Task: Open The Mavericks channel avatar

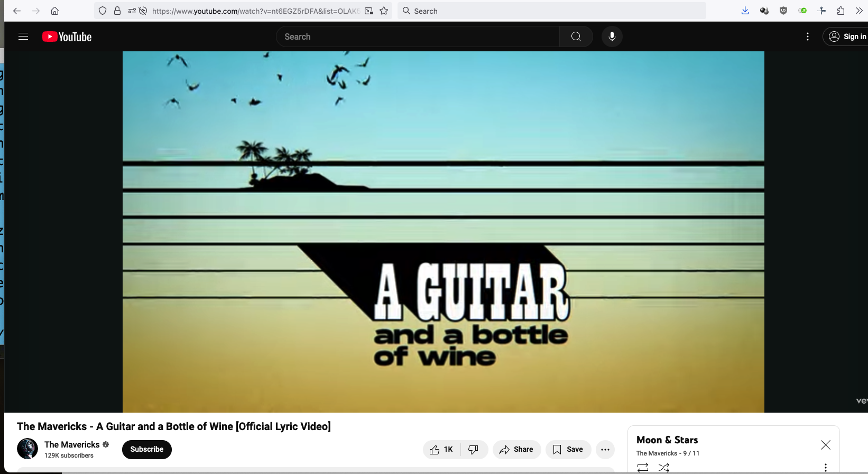Action: 27,449
